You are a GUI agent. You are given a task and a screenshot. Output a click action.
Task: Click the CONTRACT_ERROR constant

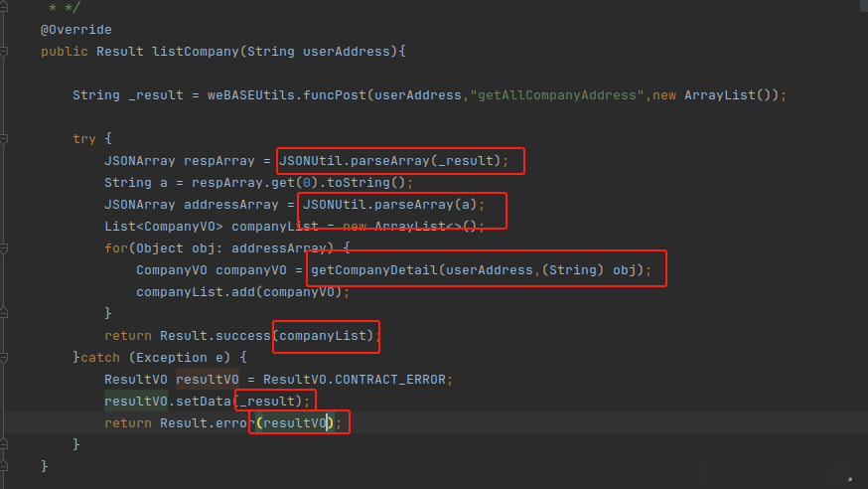(x=389, y=380)
